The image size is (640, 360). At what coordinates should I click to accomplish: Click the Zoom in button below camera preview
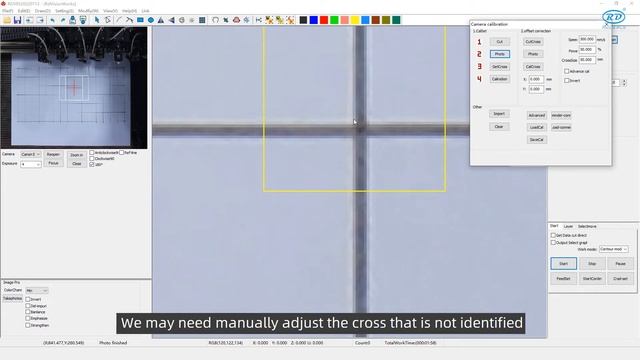pos(76,155)
